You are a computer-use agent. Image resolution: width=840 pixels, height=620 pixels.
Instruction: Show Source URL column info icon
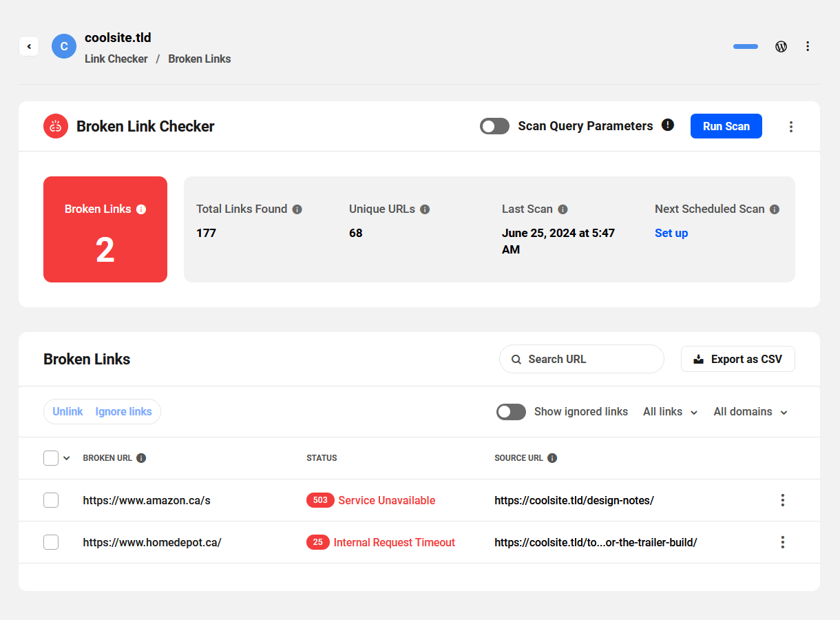552,458
